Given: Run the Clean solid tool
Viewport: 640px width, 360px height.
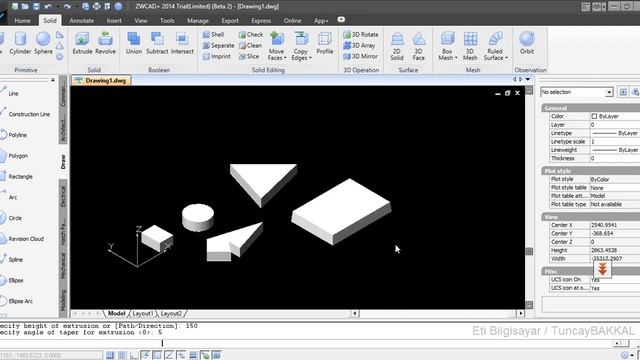Looking at the screenshot, I should click(250, 45).
